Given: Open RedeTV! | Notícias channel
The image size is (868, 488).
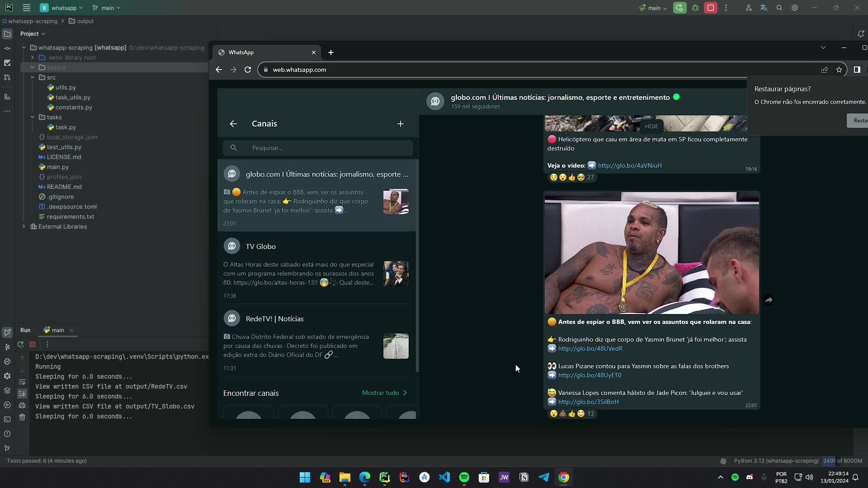Looking at the screenshot, I should [316, 340].
